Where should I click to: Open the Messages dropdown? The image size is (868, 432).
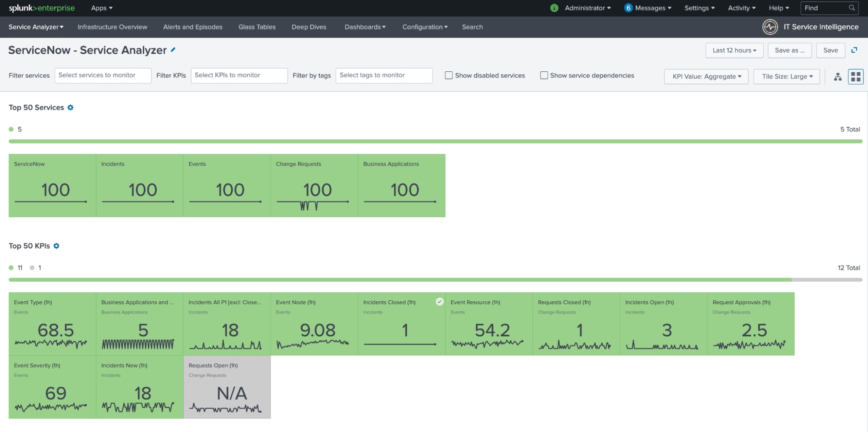click(653, 8)
